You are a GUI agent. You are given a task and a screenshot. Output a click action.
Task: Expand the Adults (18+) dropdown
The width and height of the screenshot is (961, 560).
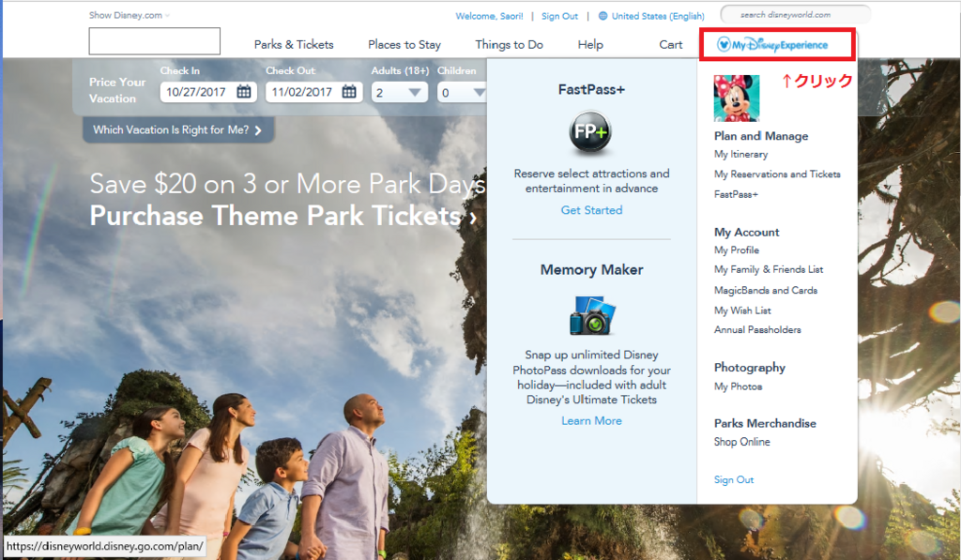pyautogui.click(x=400, y=93)
